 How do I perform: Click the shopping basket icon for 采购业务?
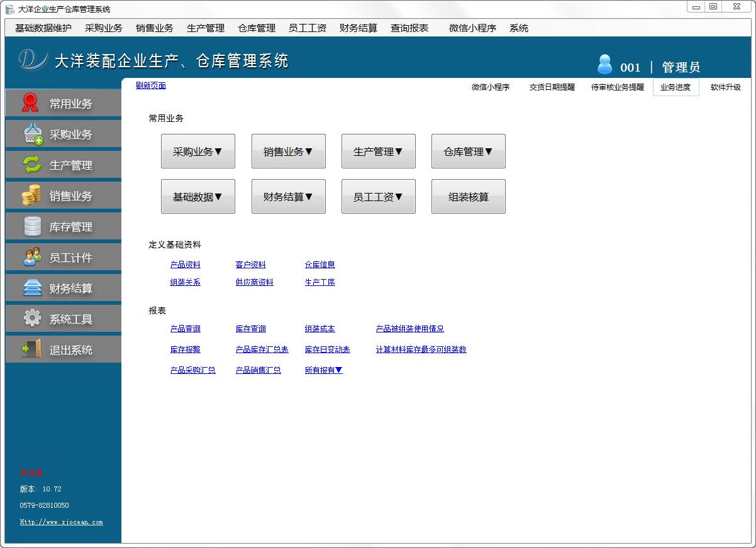pyautogui.click(x=33, y=134)
